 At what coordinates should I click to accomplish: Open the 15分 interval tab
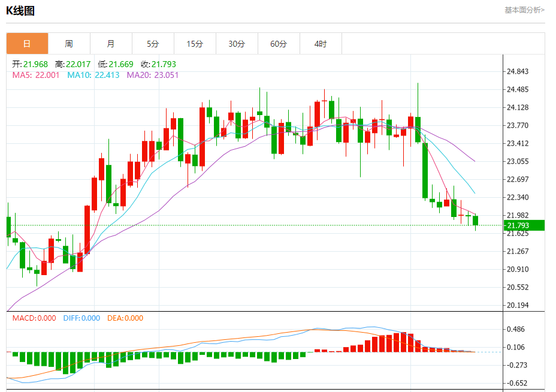tap(195, 44)
